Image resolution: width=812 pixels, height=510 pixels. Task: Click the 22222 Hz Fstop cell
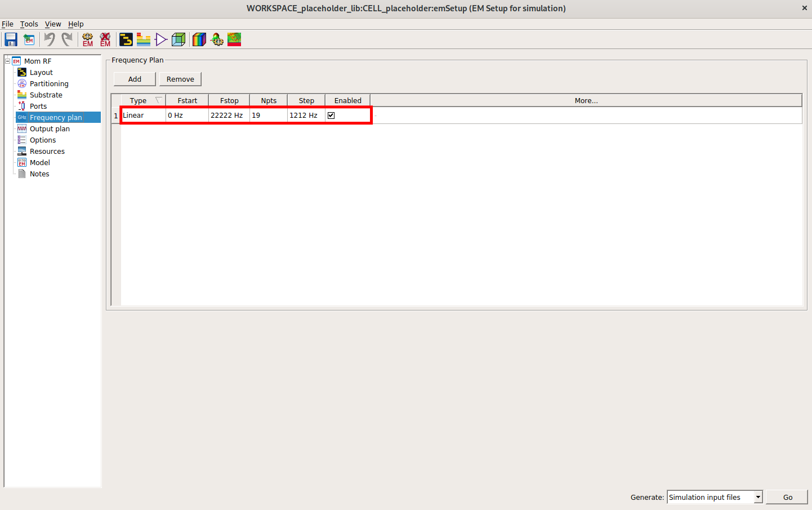click(229, 115)
